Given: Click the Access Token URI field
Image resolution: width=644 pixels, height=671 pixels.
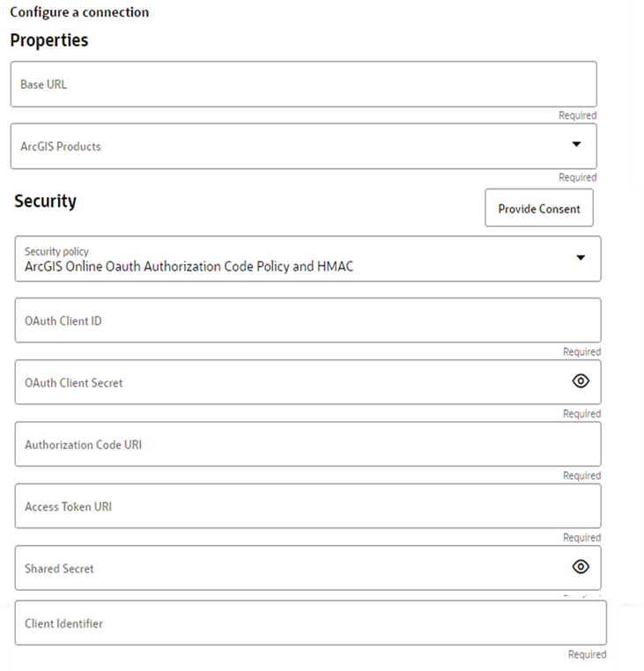Looking at the screenshot, I should pos(308,506).
